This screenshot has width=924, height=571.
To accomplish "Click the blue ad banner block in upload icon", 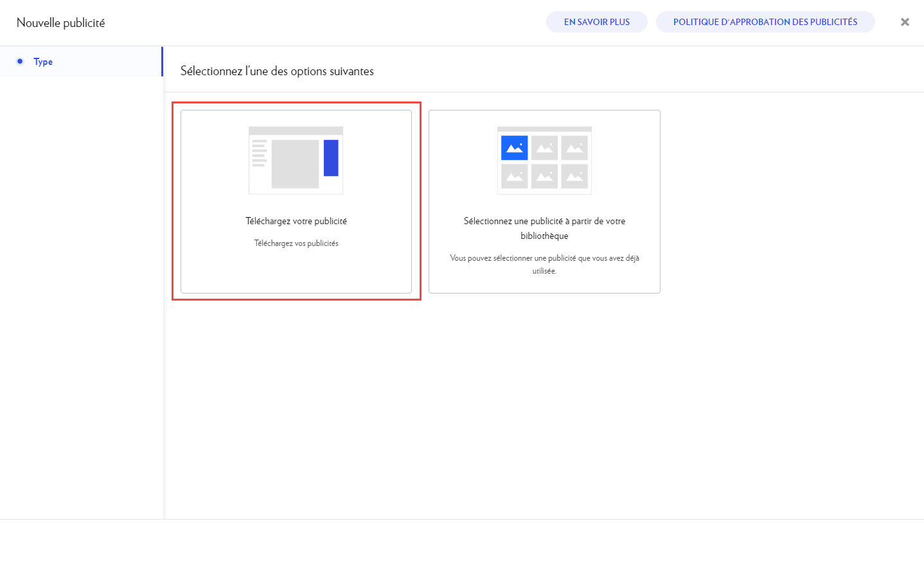I will point(331,157).
